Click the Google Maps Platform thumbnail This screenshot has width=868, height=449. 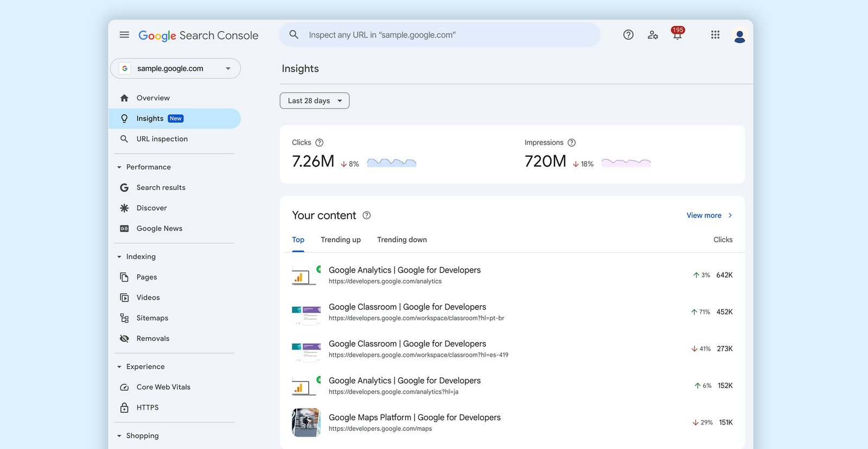(x=306, y=422)
